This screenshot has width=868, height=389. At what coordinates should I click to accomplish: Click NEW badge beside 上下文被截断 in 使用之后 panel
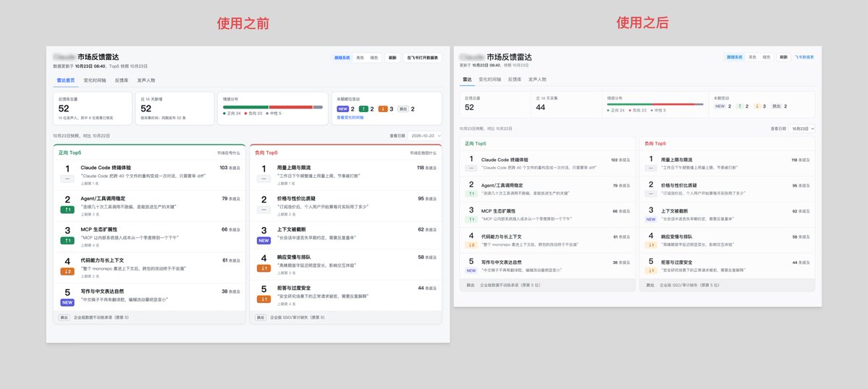[651, 219]
